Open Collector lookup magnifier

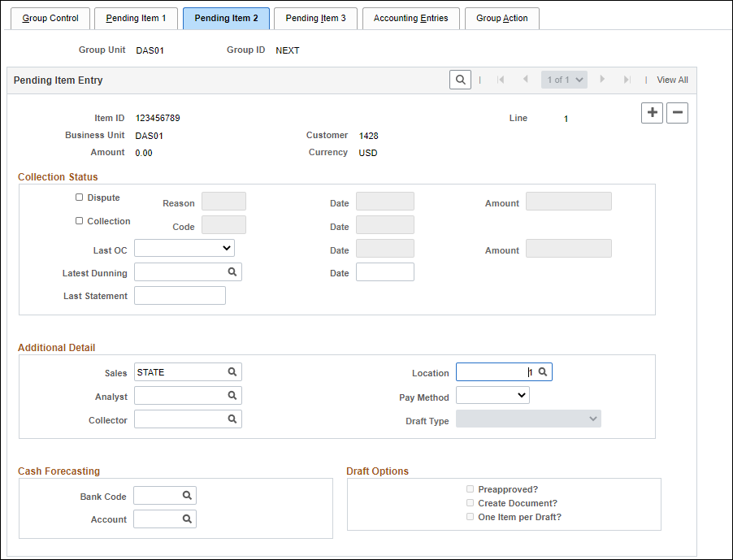click(x=232, y=419)
